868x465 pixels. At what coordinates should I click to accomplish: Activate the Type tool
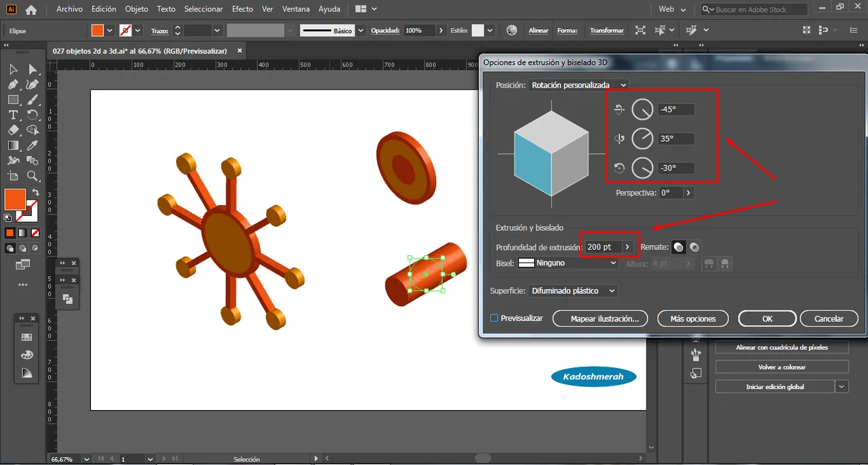[14, 115]
